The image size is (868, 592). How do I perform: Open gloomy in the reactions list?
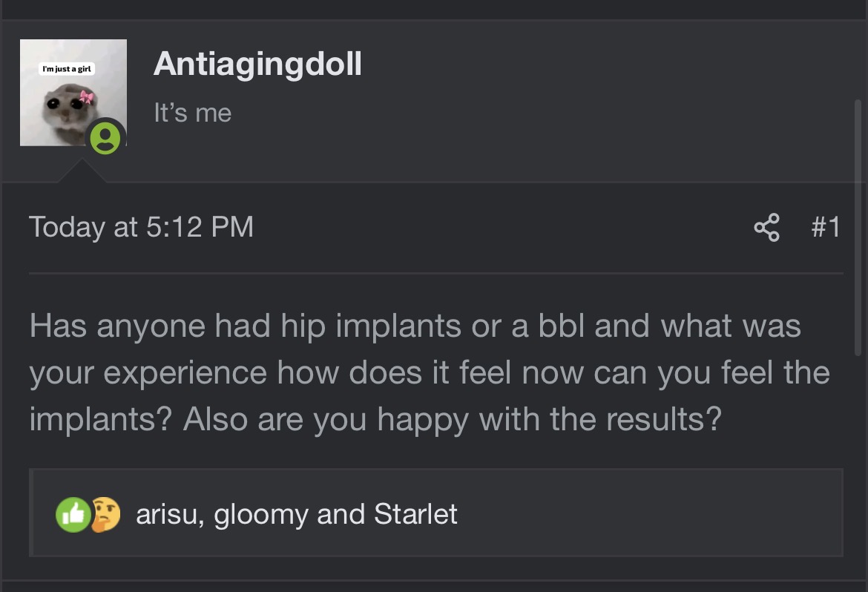click(261, 514)
